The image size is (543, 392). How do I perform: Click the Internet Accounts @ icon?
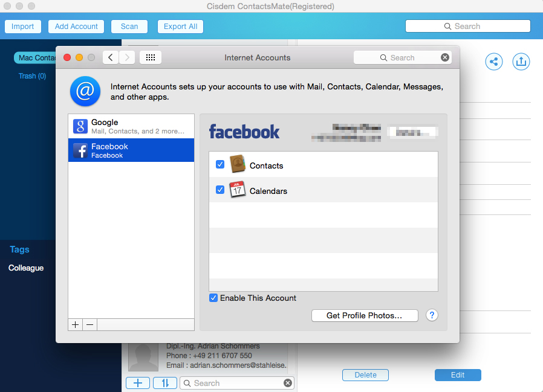coord(85,91)
